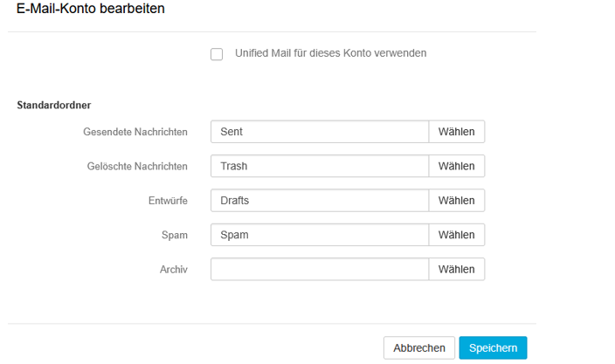Viewport: 615px width, 364px height.
Task: Choose folder via Wählen beside Drafts
Action: [456, 201]
